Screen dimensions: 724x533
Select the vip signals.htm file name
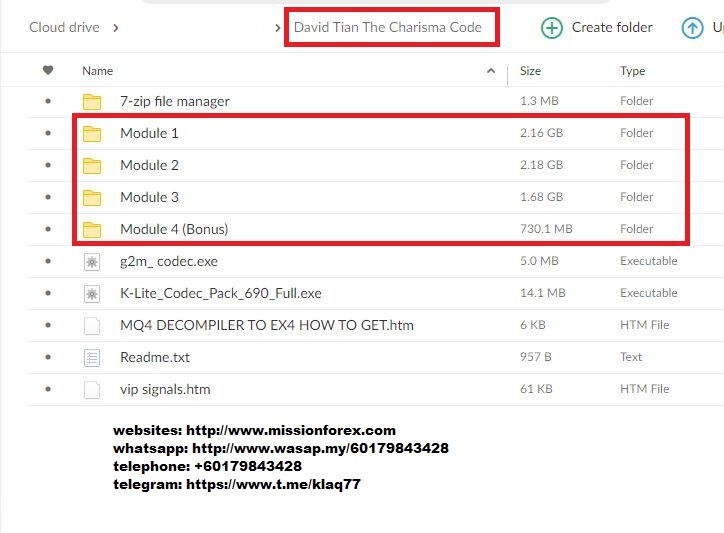pos(165,389)
